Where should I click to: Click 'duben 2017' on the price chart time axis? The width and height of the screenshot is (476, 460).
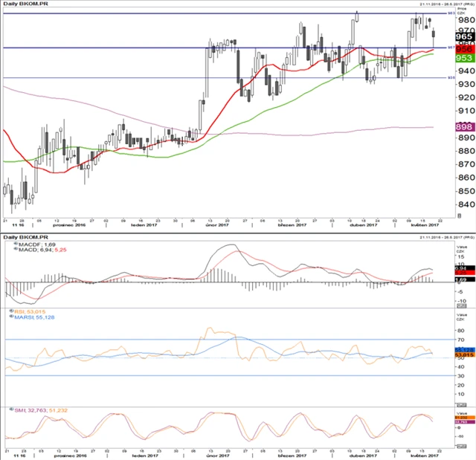point(364,225)
